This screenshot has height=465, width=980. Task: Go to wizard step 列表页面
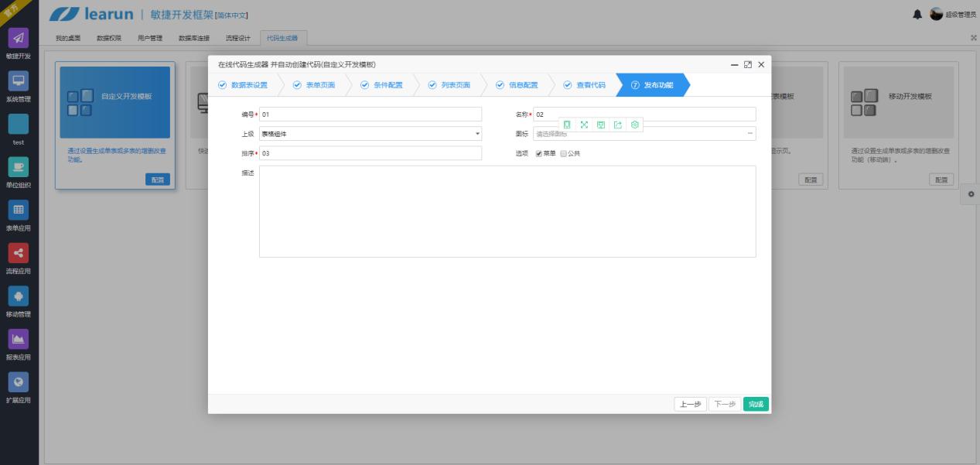[449, 85]
